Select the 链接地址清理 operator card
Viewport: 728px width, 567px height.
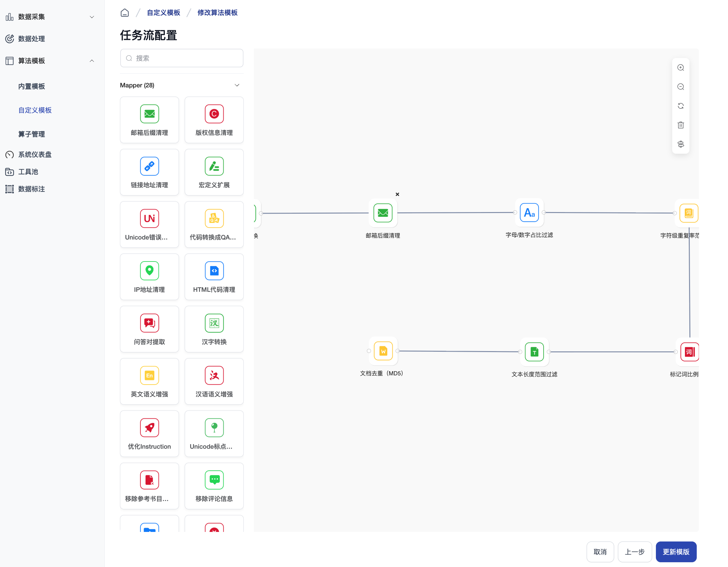point(149,172)
